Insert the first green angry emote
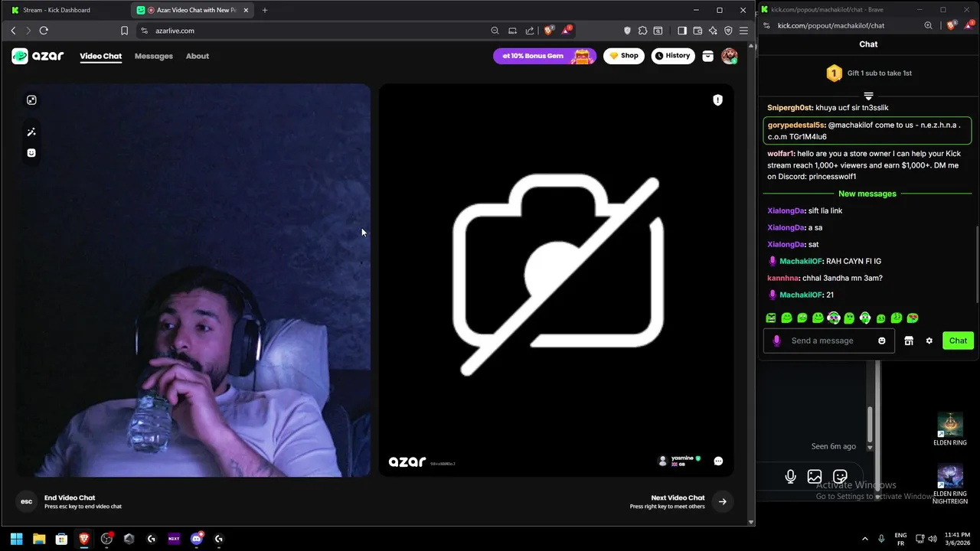The width and height of the screenshot is (980, 551). (x=771, y=318)
